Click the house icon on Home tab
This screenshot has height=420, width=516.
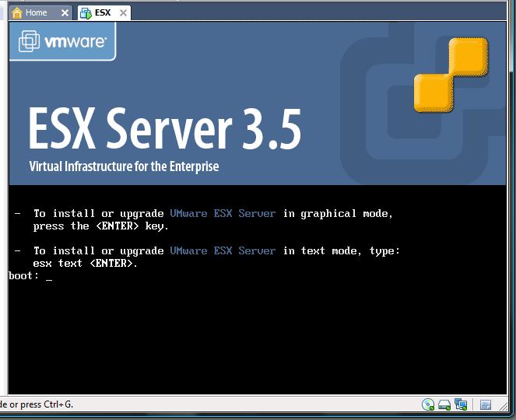tap(17, 12)
